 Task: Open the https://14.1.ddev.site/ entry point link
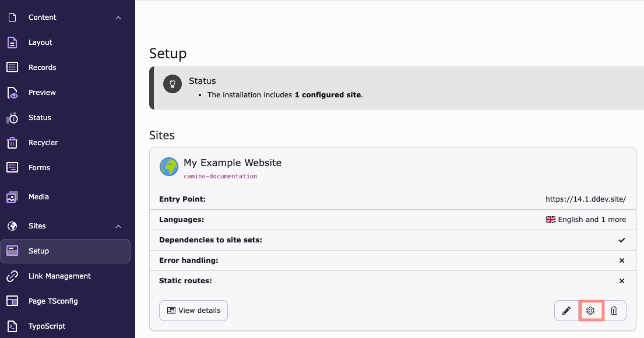pos(585,199)
